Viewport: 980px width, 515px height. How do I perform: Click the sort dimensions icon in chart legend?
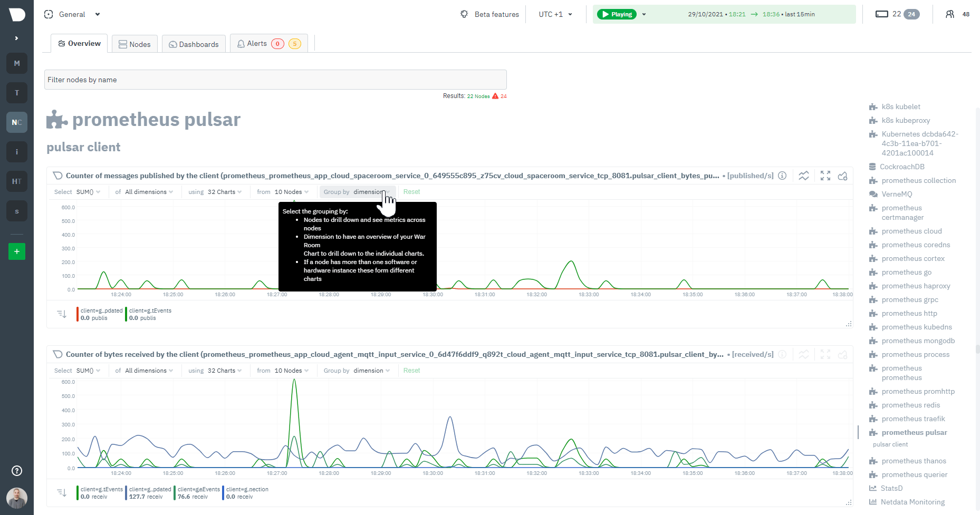click(x=62, y=314)
